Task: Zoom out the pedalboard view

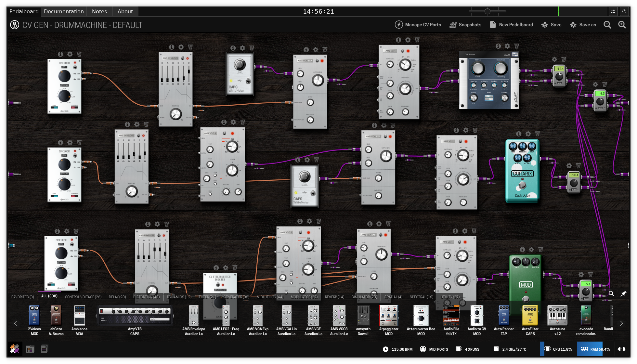Action: click(607, 25)
